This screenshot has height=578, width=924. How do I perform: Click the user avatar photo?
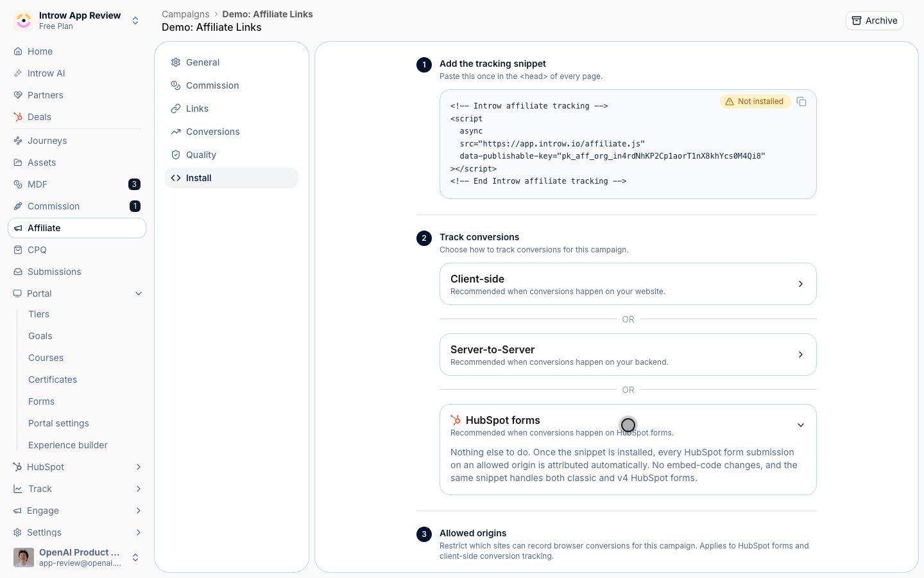point(24,557)
